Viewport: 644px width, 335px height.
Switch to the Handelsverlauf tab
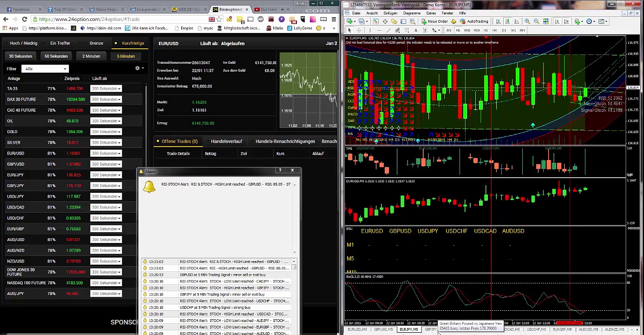226,141
